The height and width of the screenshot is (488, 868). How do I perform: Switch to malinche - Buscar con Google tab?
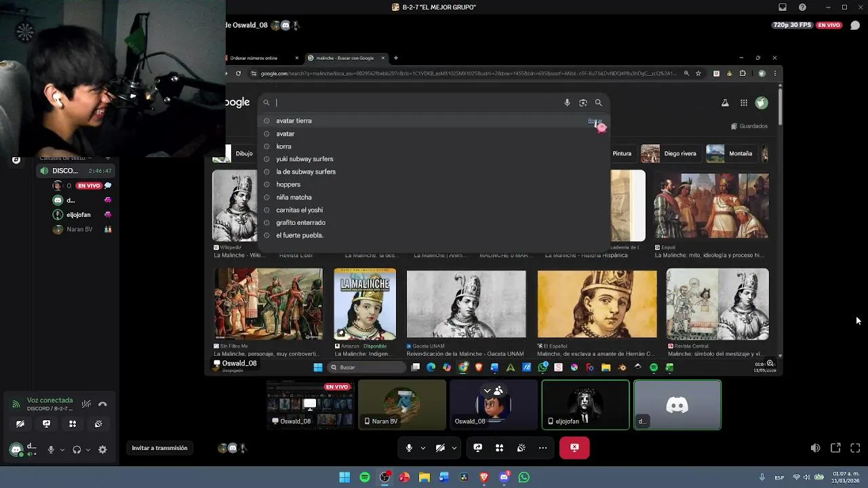346,58
